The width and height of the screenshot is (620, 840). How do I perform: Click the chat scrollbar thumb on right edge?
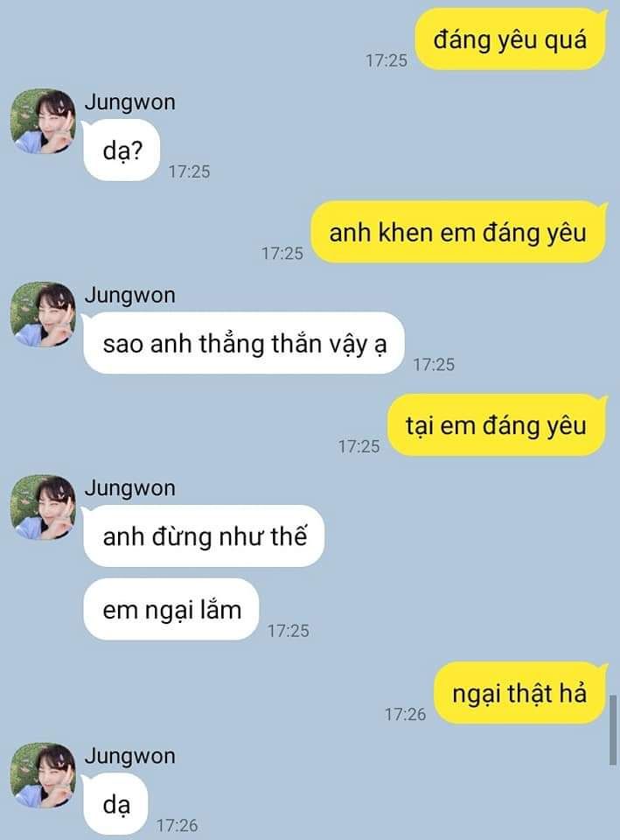[x=613, y=730]
